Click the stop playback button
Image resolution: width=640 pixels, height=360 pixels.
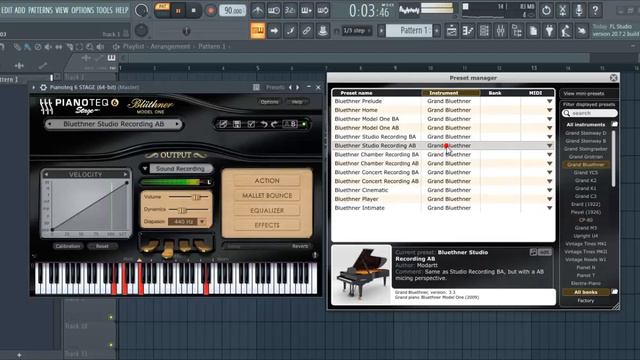[193, 11]
